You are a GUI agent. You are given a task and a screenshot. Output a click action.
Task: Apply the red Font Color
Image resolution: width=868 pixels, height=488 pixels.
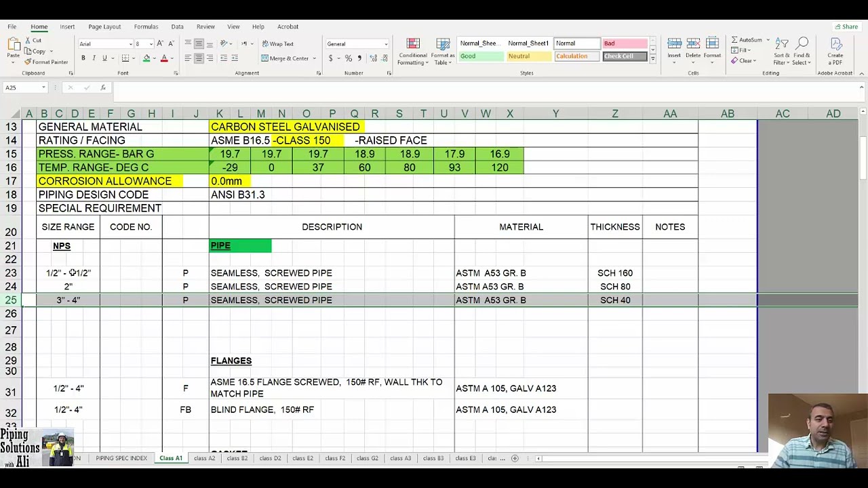[x=164, y=58]
